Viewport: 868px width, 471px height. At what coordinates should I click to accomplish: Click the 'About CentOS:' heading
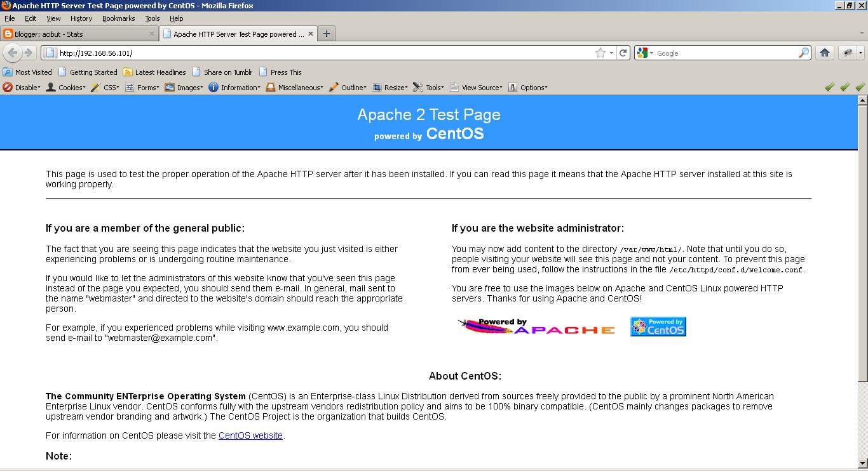465,376
